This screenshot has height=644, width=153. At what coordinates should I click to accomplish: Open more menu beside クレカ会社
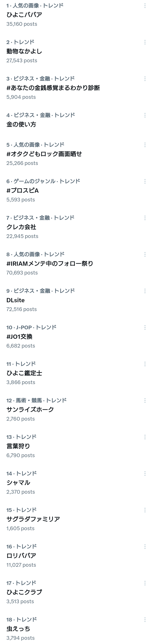[145, 218]
